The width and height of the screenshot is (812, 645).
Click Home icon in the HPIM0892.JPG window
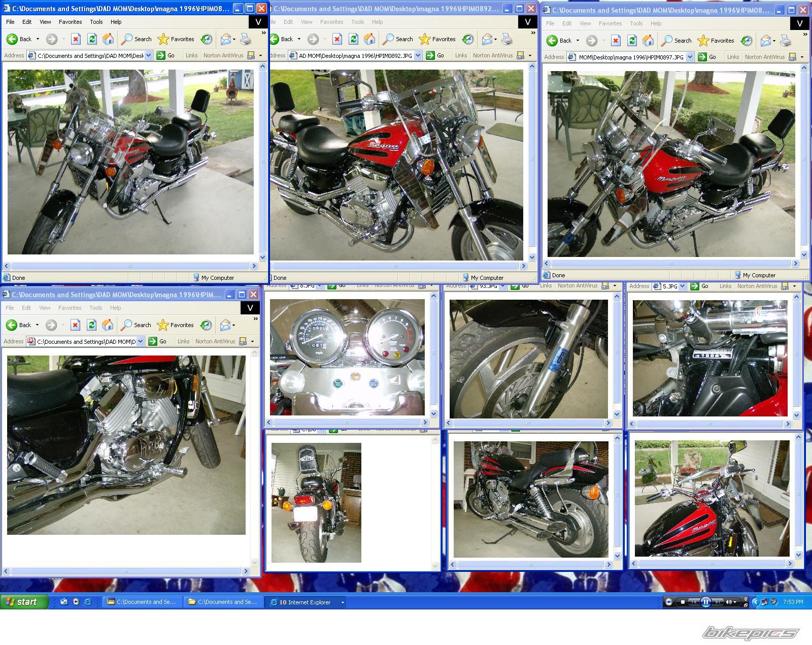coord(370,39)
